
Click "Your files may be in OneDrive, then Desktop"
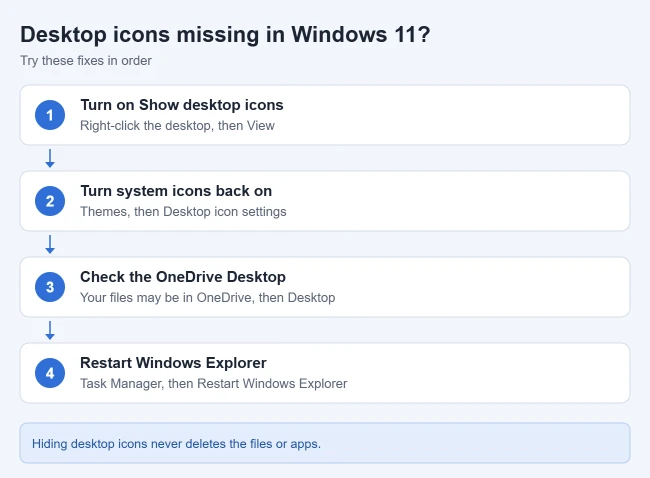click(x=207, y=298)
